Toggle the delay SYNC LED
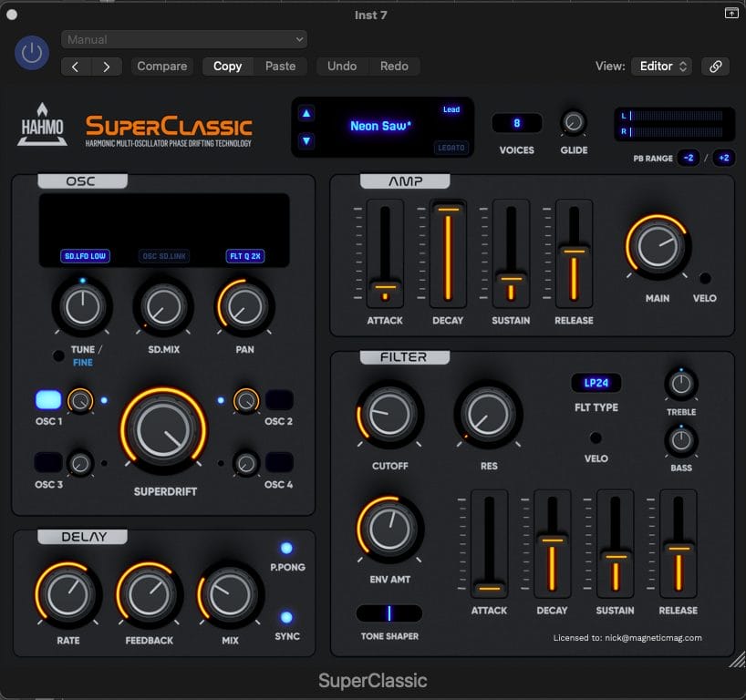This screenshot has width=746, height=700. click(286, 617)
